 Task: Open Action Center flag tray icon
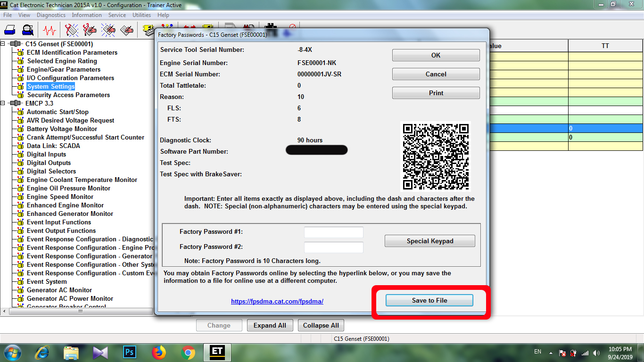point(562,353)
